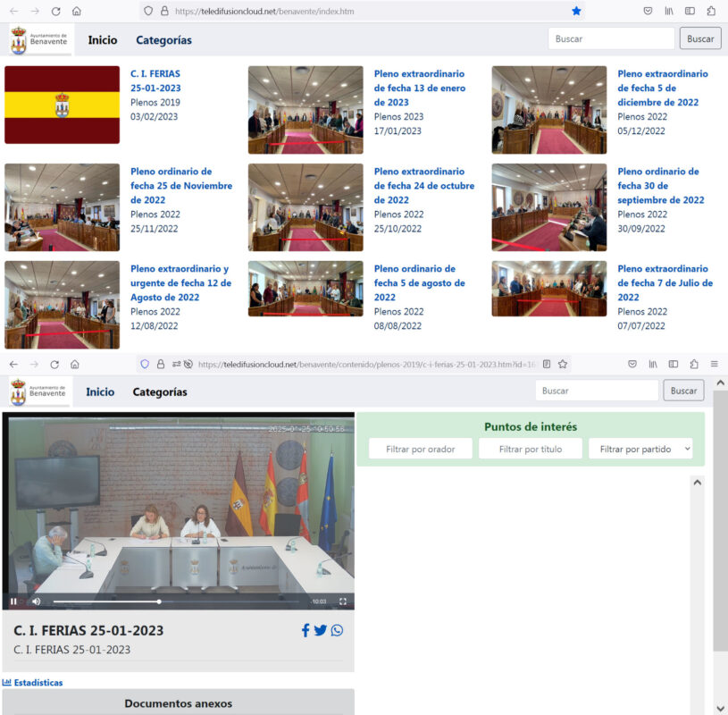Image resolution: width=728 pixels, height=715 pixels.
Task: Click the blue filled bookmark star
Action: click(576, 11)
